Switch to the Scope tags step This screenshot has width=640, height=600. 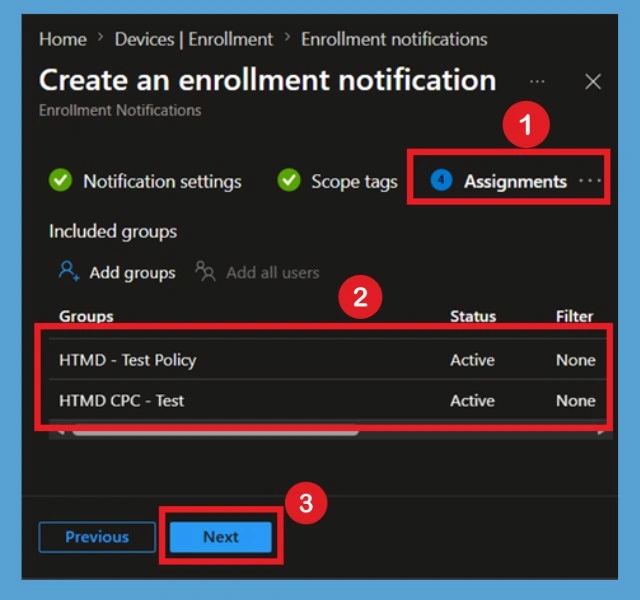pyautogui.click(x=354, y=181)
